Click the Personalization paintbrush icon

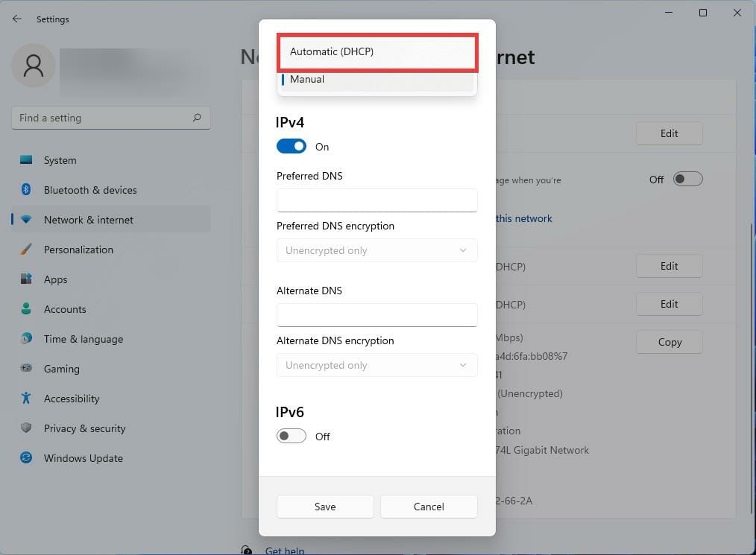coord(26,250)
